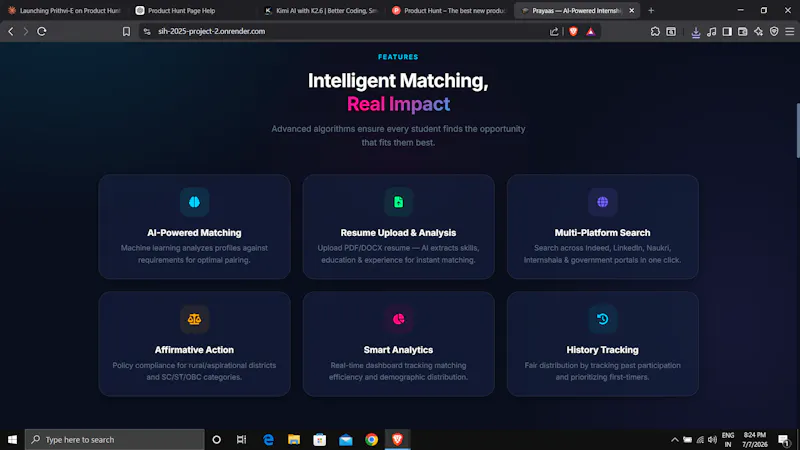
Task: Click the Brave browser taskbar icon
Action: point(397,439)
